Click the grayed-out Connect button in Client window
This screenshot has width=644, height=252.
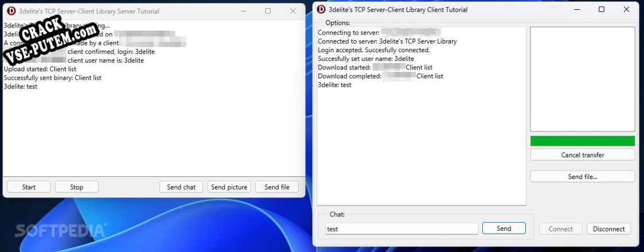pyautogui.click(x=561, y=229)
